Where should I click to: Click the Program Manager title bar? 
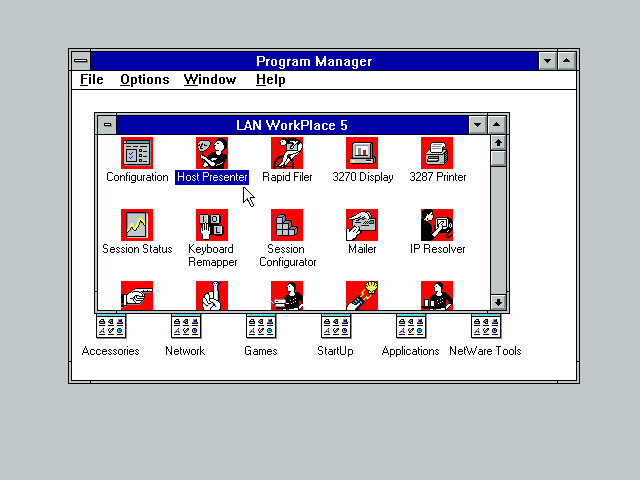[314, 61]
